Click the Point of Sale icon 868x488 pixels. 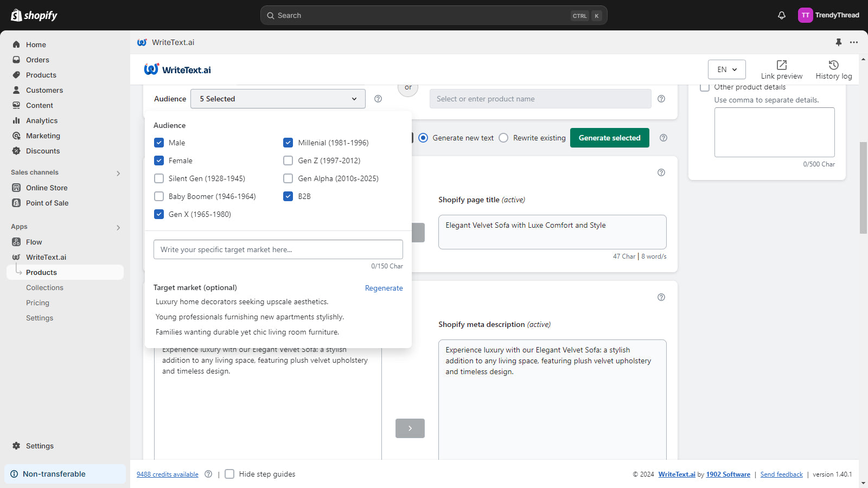pos(16,203)
